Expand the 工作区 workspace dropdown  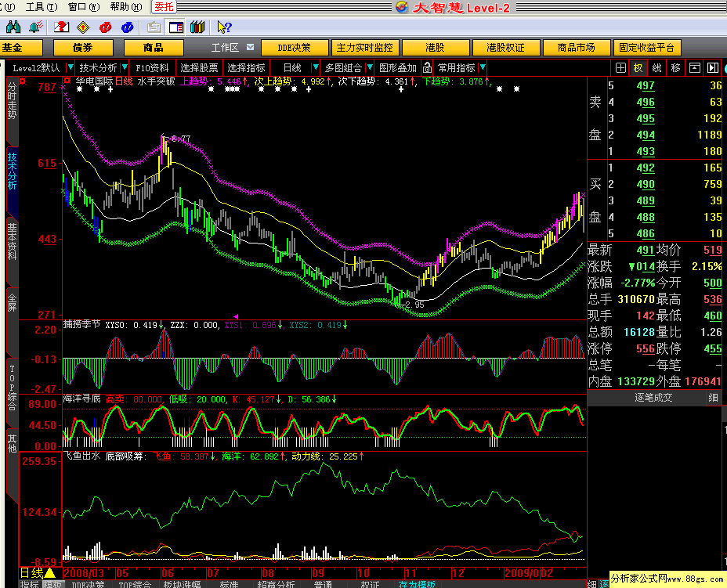pyautogui.click(x=251, y=47)
